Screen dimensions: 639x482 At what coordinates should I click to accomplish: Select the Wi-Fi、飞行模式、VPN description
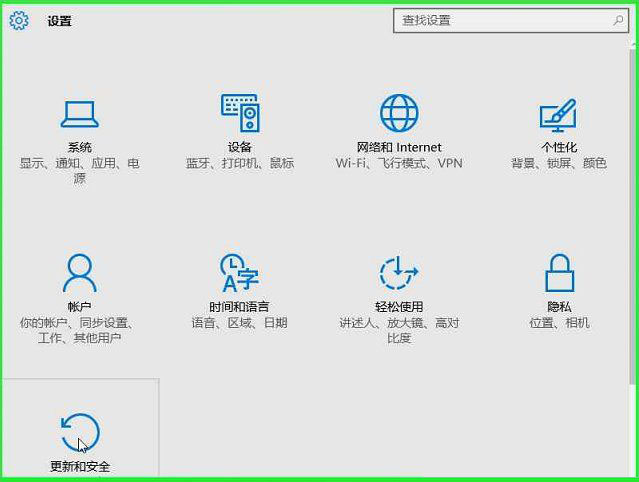399,163
